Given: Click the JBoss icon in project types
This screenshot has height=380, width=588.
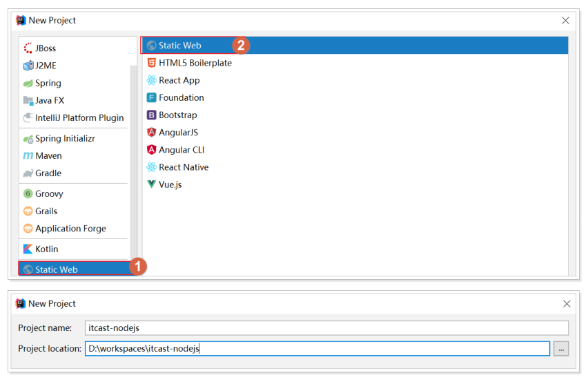Looking at the screenshot, I should coord(28,48).
